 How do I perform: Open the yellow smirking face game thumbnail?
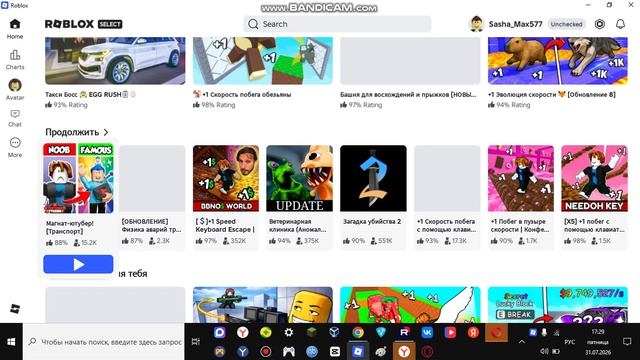[x=263, y=305]
